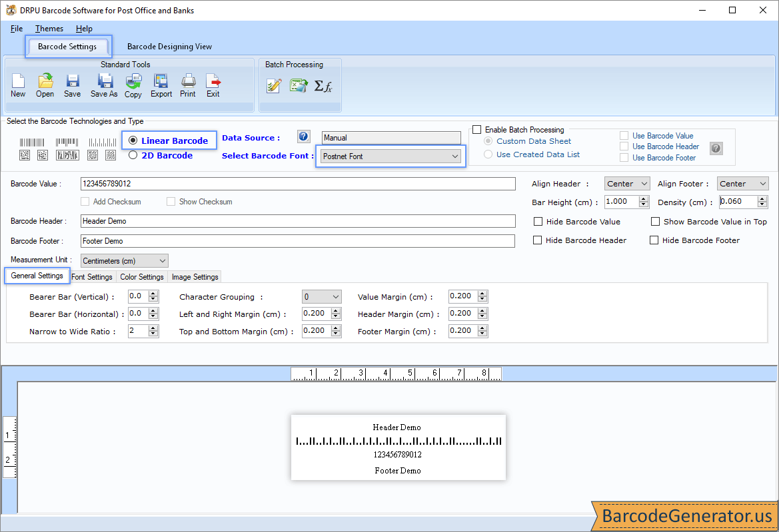Click the Bearer Bar (Vertical) stepper arrows
Image resolution: width=779 pixels, height=532 pixels.
[153, 296]
